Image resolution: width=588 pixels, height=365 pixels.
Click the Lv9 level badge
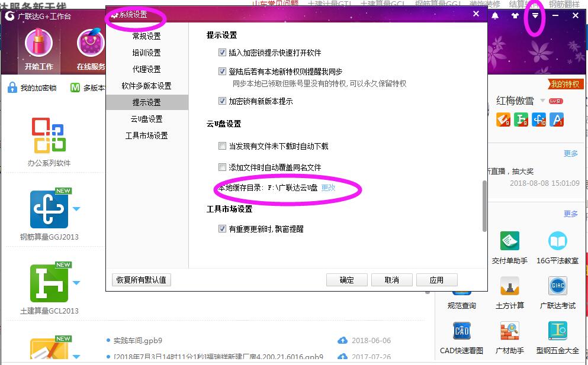pos(555,101)
